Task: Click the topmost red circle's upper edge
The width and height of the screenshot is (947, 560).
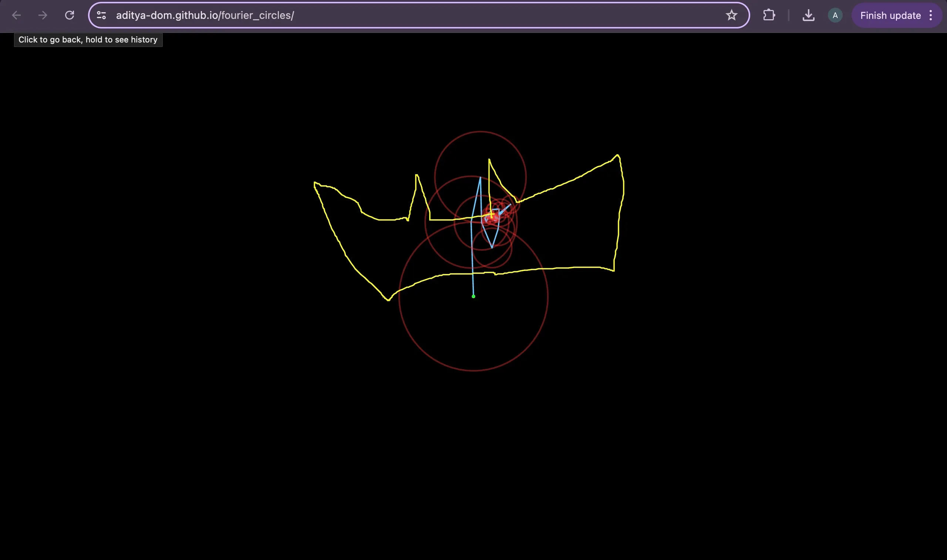Action: [x=480, y=132]
